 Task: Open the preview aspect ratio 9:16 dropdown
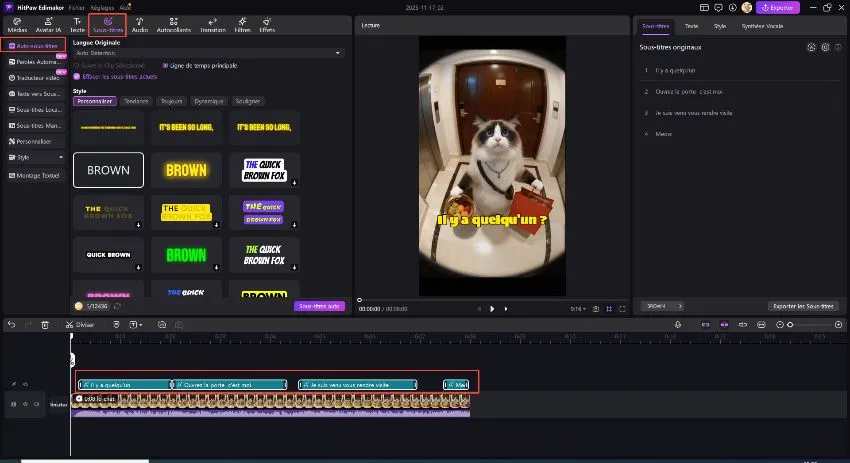577,308
